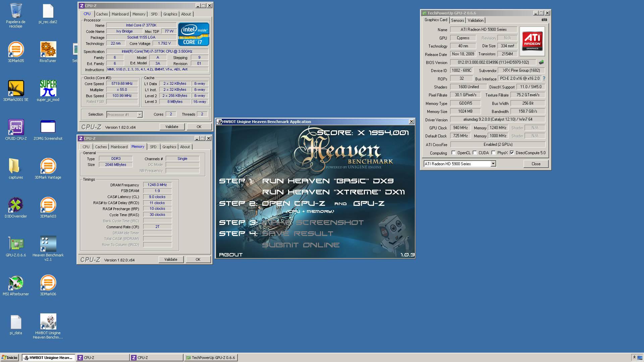Click Open CPU-Z in Heaven step 2

293,203
